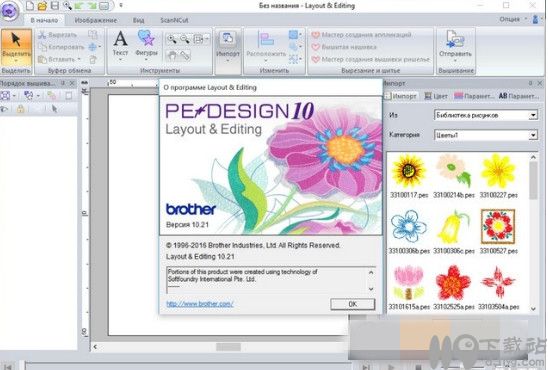Click the About text box scroll down arrow

pyautogui.click(x=371, y=289)
